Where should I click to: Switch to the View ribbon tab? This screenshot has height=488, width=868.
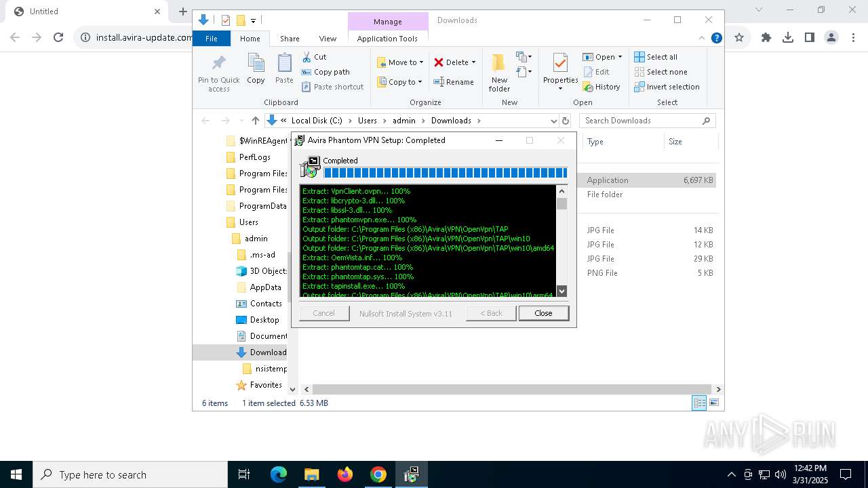pos(328,39)
